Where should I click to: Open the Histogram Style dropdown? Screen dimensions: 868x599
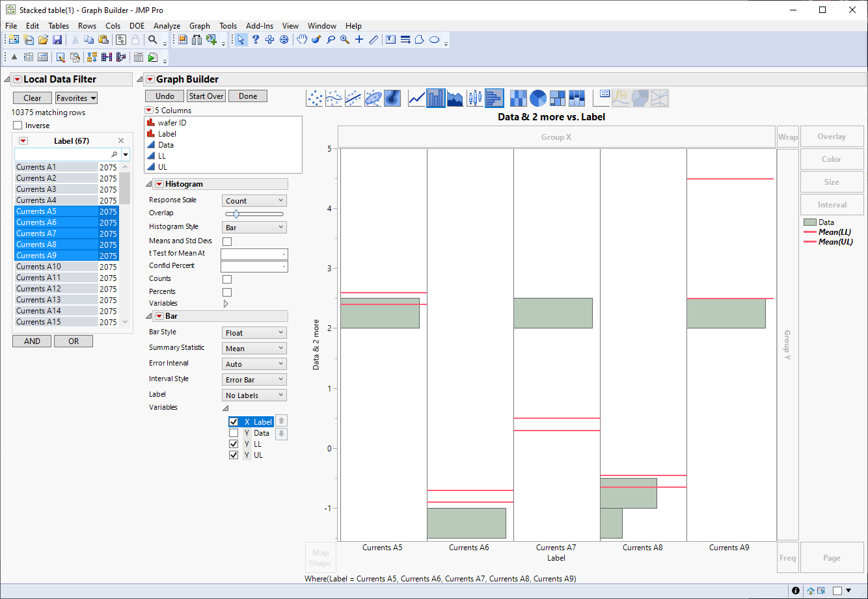coord(254,228)
